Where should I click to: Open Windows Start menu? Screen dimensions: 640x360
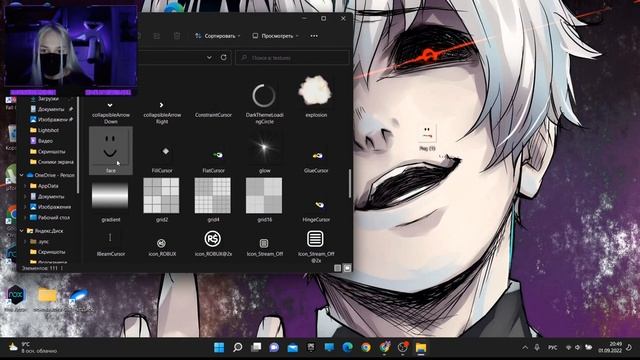[219, 347]
